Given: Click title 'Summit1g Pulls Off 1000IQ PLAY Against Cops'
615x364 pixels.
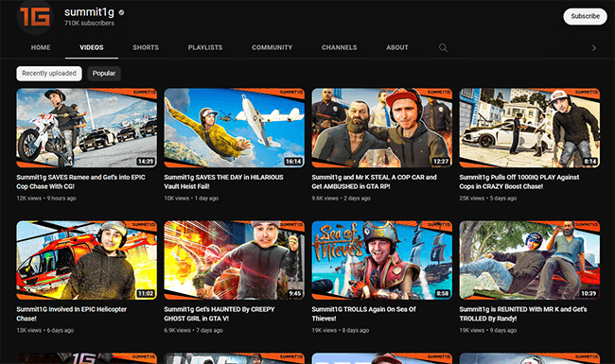Looking at the screenshot, I should click(x=519, y=182).
